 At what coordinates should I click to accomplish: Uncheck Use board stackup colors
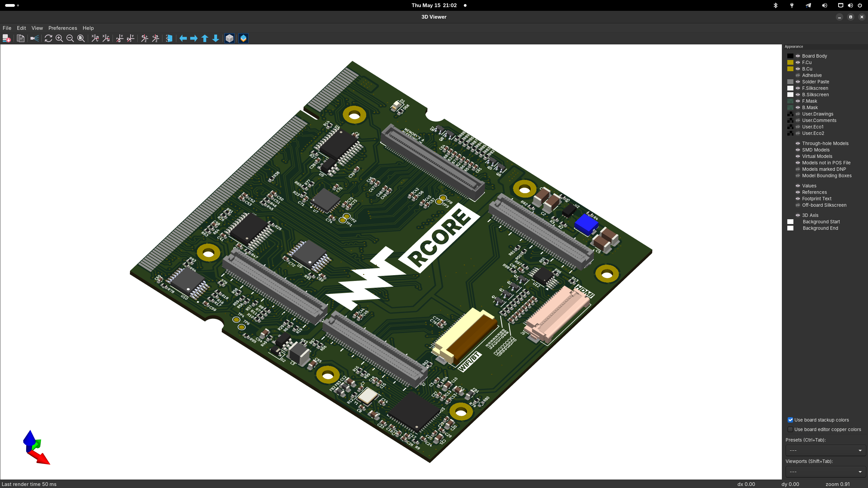coord(790,420)
